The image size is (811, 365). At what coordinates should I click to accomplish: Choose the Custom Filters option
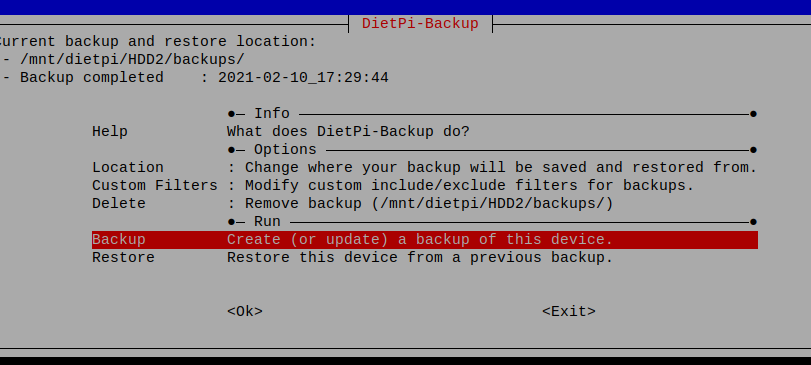point(155,185)
